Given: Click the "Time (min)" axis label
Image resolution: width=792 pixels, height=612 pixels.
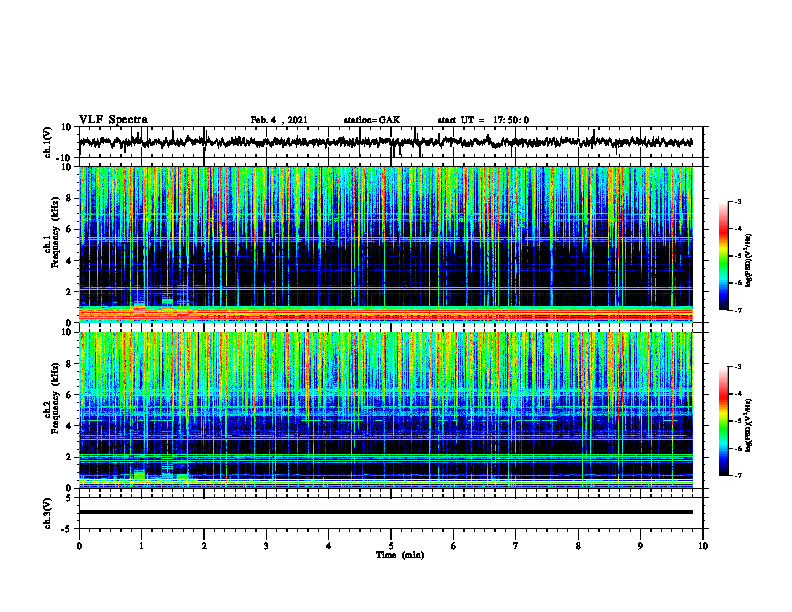Looking at the screenshot, I should click(400, 555).
